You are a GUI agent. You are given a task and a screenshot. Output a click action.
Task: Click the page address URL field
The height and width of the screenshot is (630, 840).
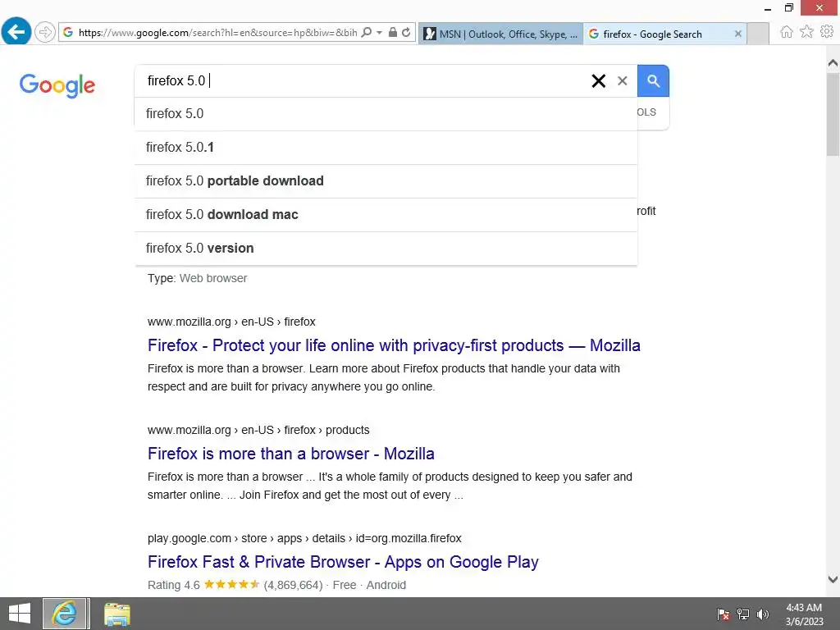(x=217, y=33)
